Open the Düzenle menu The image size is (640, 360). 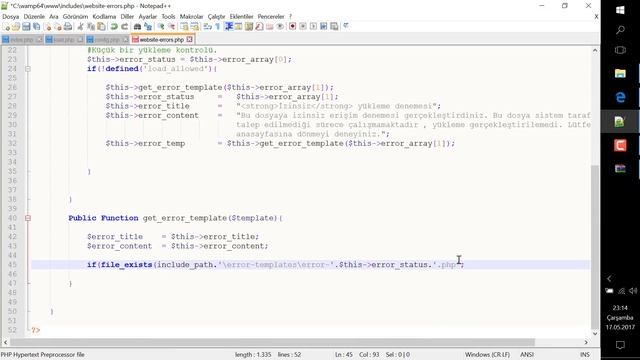(x=34, y=17)
